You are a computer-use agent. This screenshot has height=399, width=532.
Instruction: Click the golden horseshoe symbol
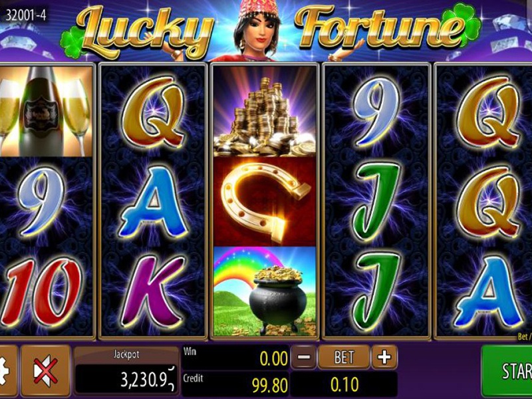265,201
